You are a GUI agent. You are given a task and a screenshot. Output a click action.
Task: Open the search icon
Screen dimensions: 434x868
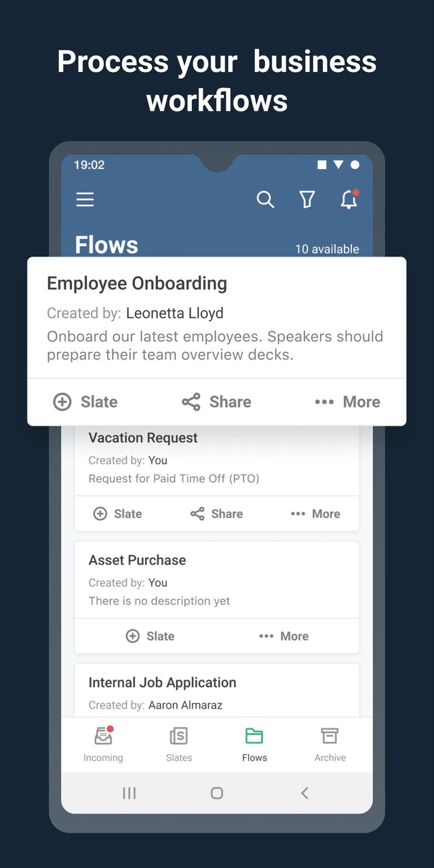tap(265, 199)
